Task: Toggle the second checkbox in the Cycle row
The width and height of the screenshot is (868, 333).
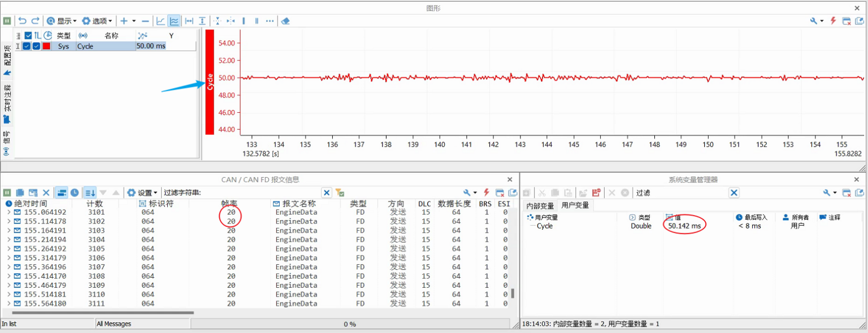Action: [x=37, y=46]
